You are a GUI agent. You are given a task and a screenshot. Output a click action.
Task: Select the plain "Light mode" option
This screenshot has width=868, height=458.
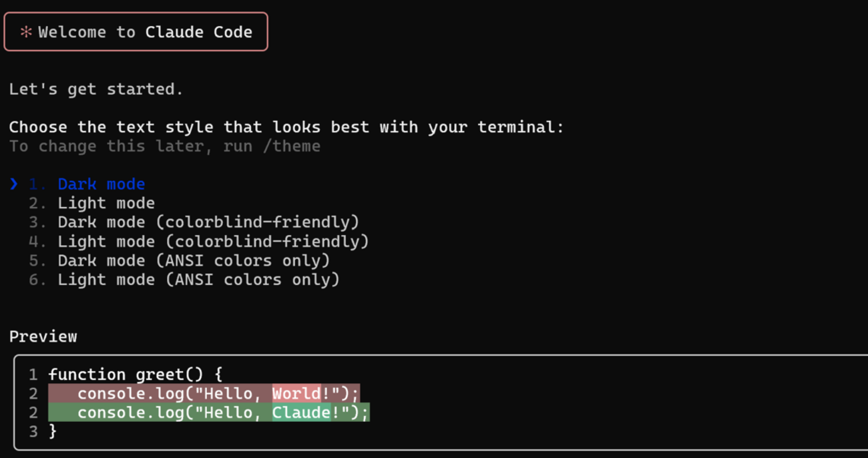(105, 203)
